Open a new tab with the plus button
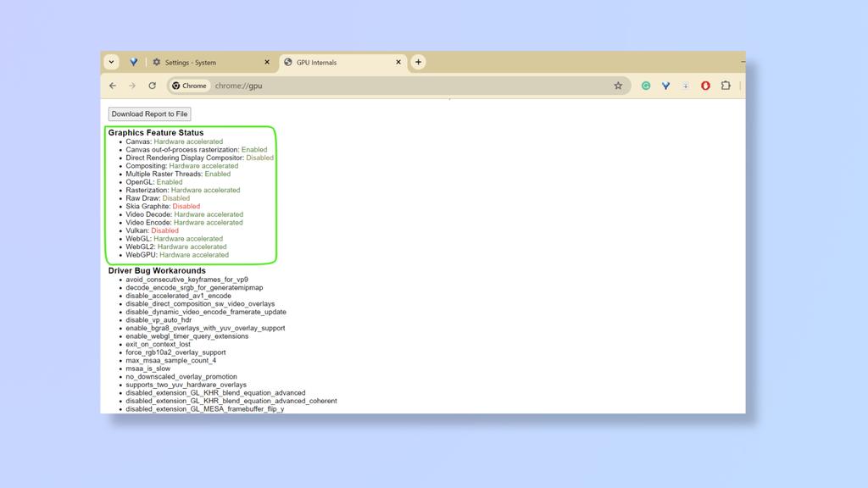Viewport: 868px width, 488px height. click(x=418, y=62)
